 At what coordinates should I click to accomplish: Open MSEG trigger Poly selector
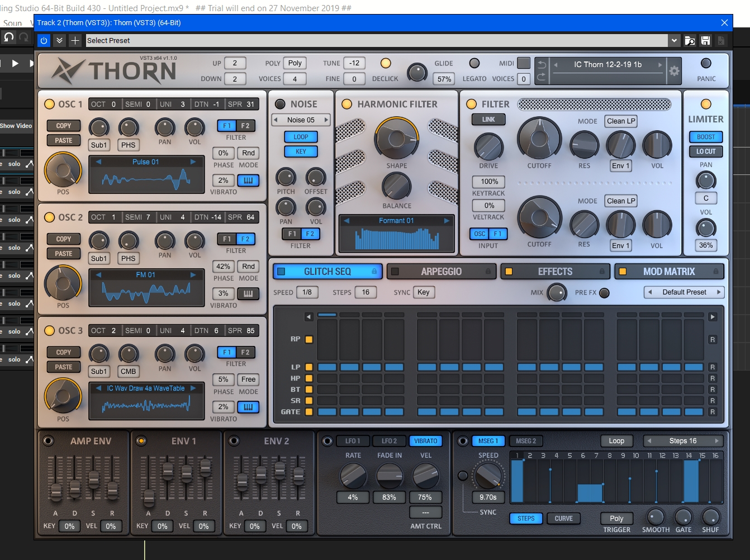(616, 519)
